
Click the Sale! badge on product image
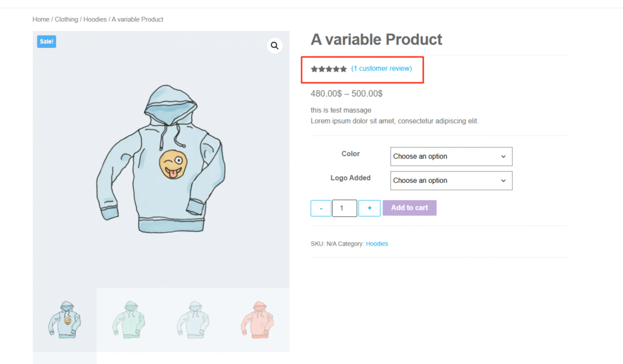[46, 41]
